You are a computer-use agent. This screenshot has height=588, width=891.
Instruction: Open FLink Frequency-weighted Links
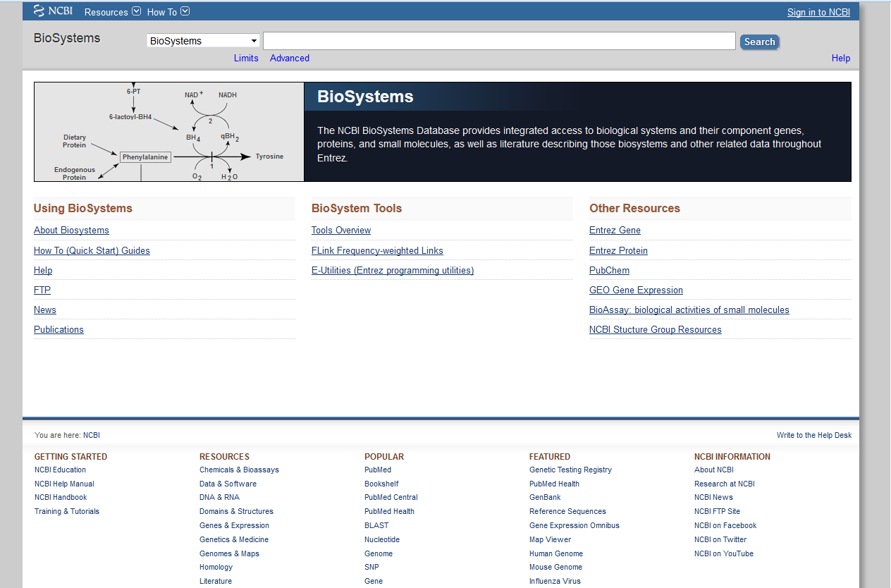tap(377, 250)
